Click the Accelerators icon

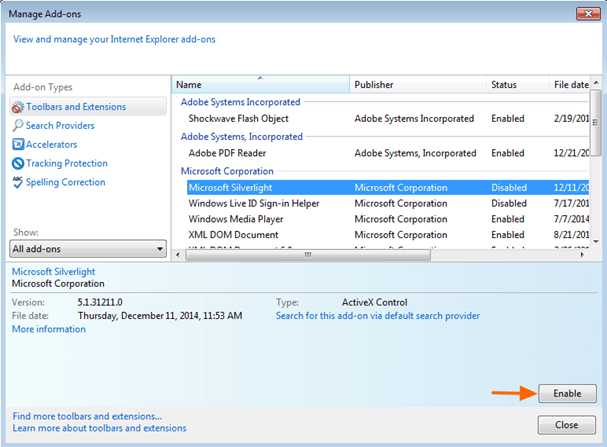click(18, 144)
